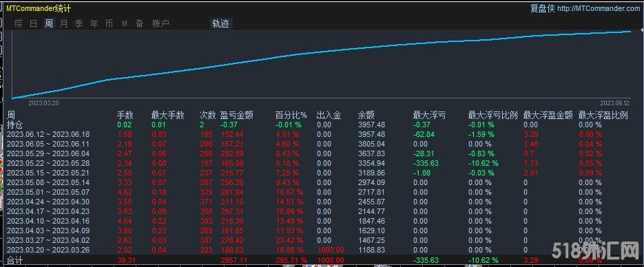Select the week row 2023.05.08 ~ 2023.05.14
Image resolution: width=644 pixels, height=267 pixels.
coord(48,182)
